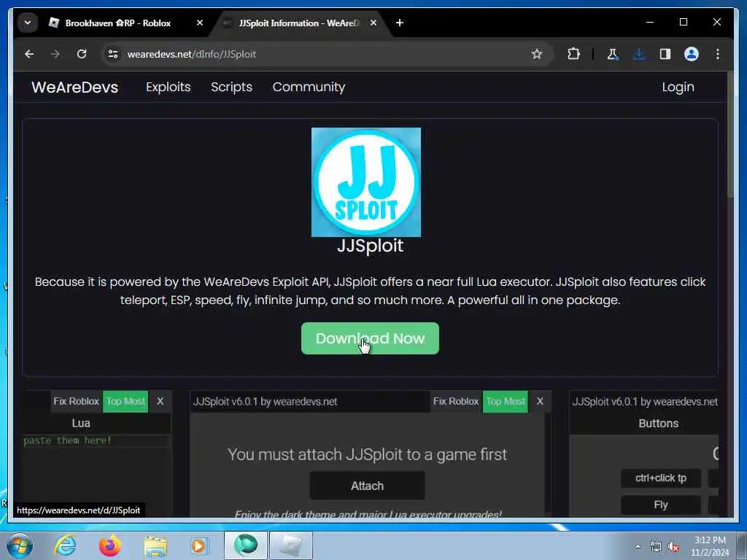747x560 pixels.
Task: Open the Extensions puzzle icon
Action: [573, 54]
